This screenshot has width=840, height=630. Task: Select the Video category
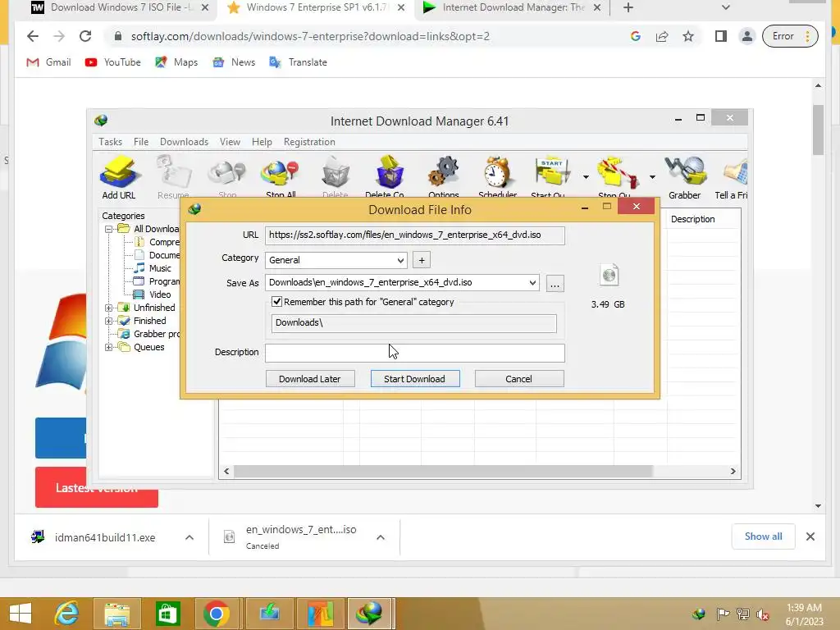tap(160, 294)
